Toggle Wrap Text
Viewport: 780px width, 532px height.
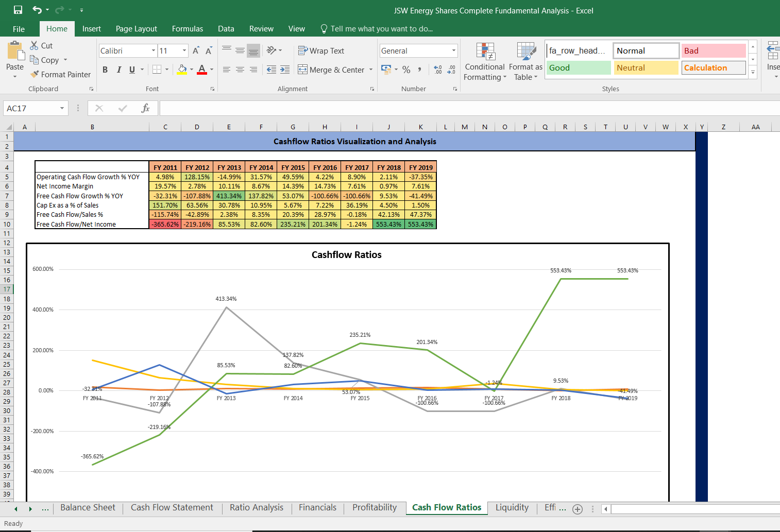click(321, 50)
